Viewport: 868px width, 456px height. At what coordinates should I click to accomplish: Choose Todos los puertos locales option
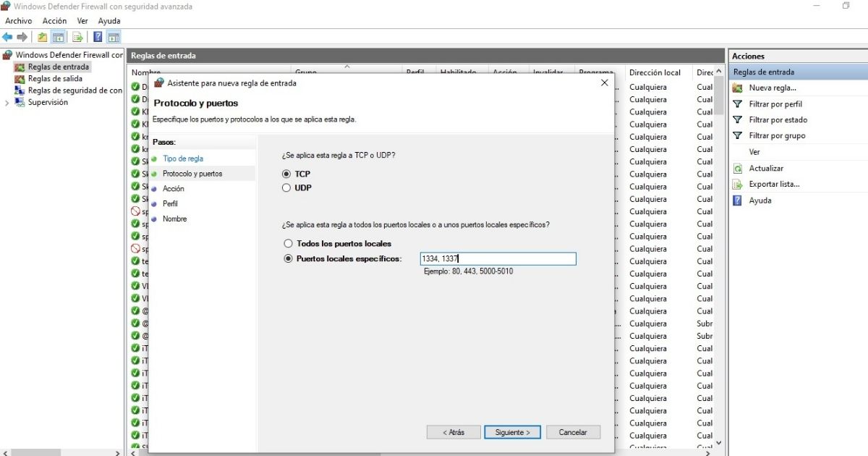[x=289, y=244]
